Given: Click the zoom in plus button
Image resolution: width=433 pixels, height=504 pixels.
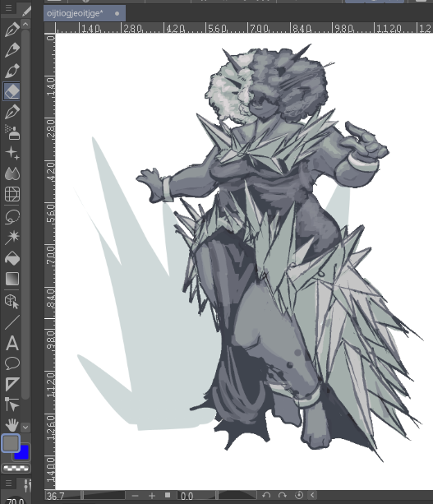Looking at the screenshot, I should tap(152, 496).
